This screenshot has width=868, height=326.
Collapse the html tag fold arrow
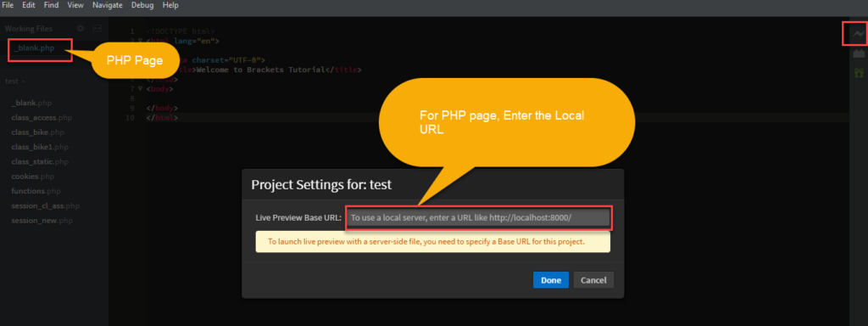[140, 41]
